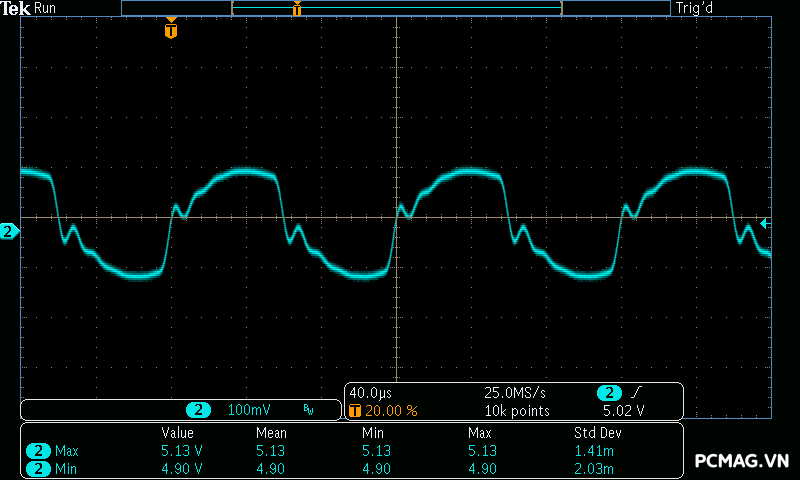Click the channel 2 badge for Max measurement

click(x=39, y=451)
